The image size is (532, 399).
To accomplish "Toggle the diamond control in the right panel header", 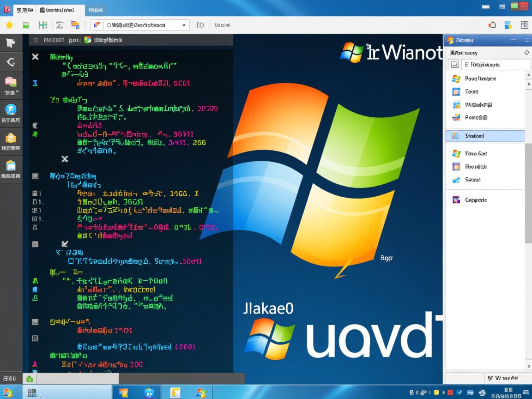I will pos(526,53).
